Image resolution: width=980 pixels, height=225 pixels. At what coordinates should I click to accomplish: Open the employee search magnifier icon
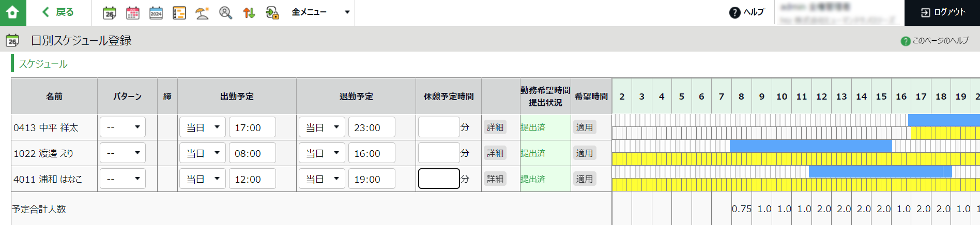[225, 13]
